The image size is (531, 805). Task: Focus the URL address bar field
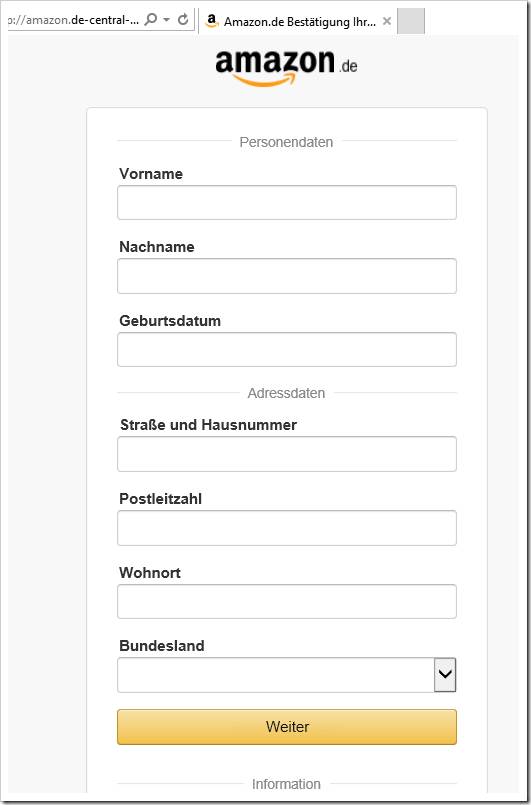74,20
